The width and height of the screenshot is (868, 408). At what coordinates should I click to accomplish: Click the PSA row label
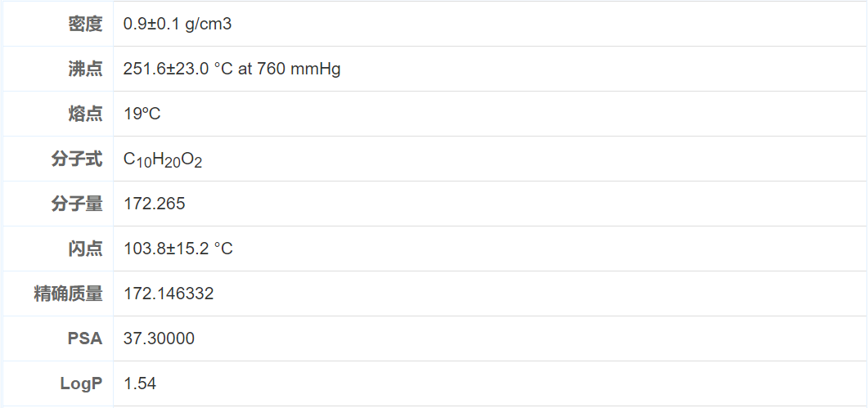85,339
